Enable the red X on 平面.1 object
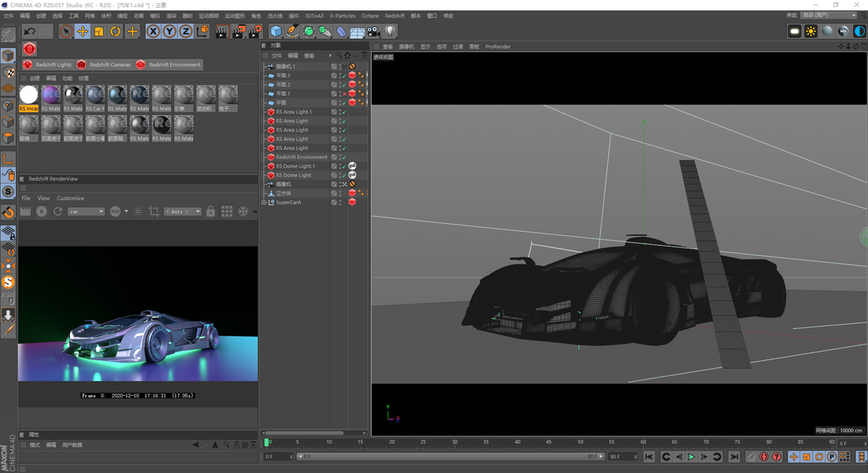The image size is (868, 473). (x=344, y=94)
